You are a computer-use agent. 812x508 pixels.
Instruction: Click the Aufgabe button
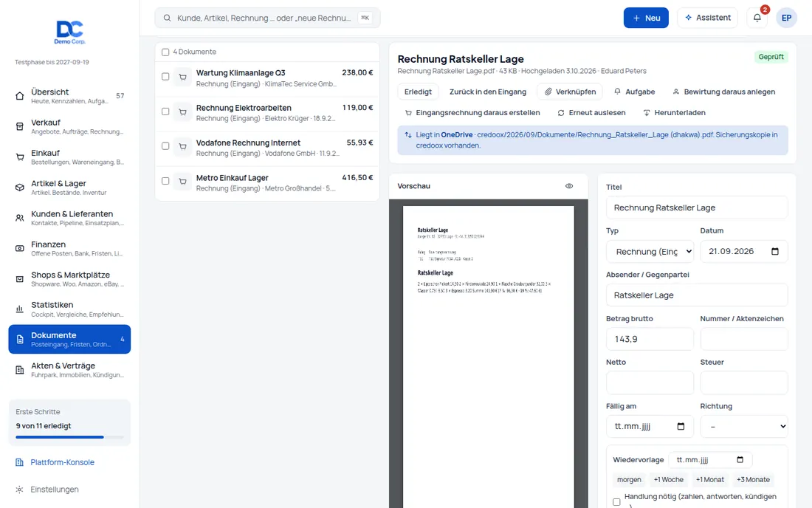[634, 92]
